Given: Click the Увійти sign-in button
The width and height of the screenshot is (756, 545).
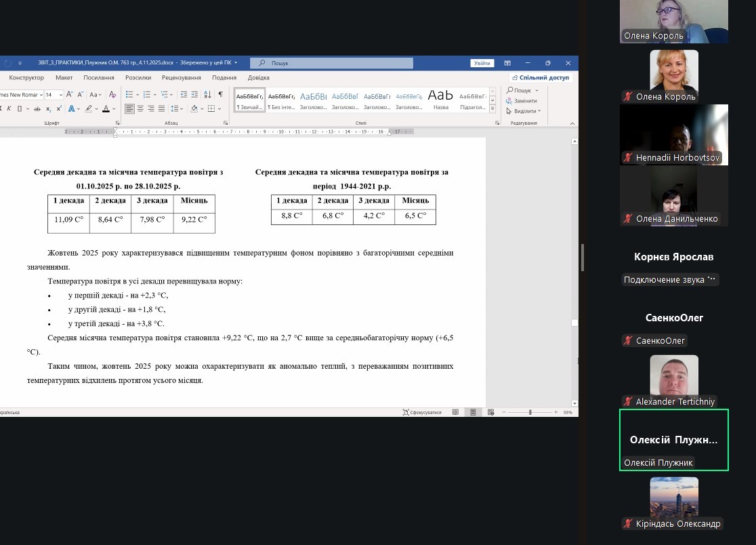Looking at the screenshot, I should coord(482,63).
